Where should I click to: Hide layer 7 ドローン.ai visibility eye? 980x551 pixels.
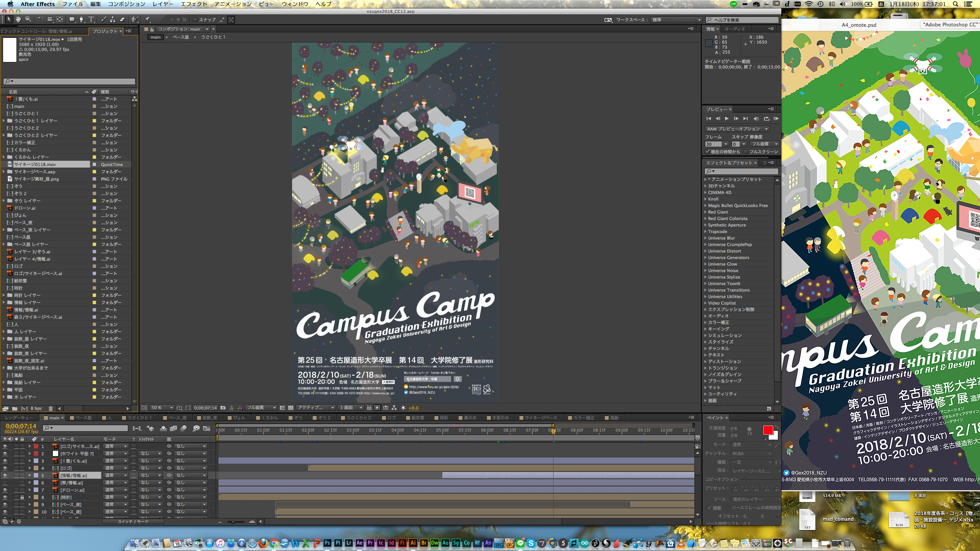coord(5,490)
